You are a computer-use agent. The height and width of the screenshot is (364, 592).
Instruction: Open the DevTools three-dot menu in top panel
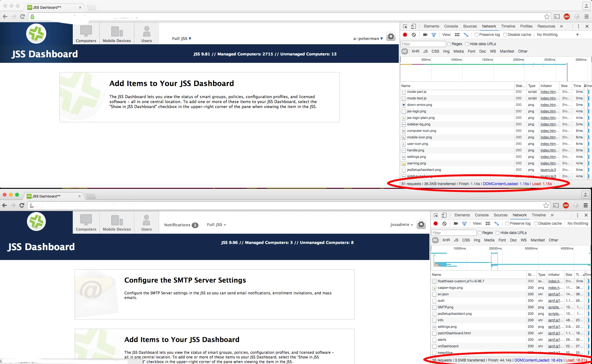tap(578, 26)
